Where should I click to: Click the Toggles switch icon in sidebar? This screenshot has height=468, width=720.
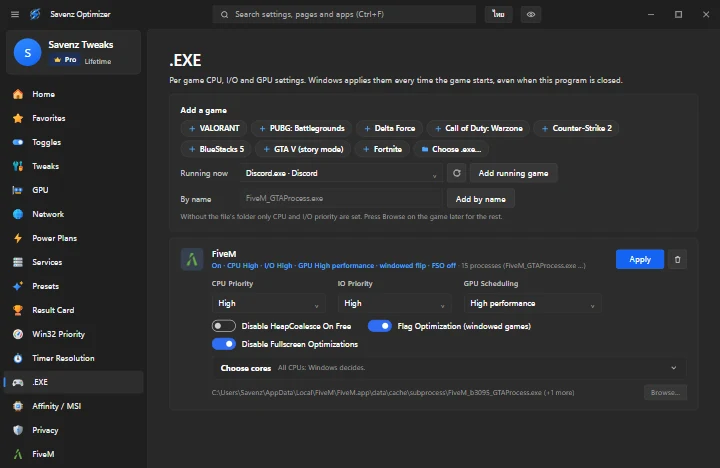18,142
